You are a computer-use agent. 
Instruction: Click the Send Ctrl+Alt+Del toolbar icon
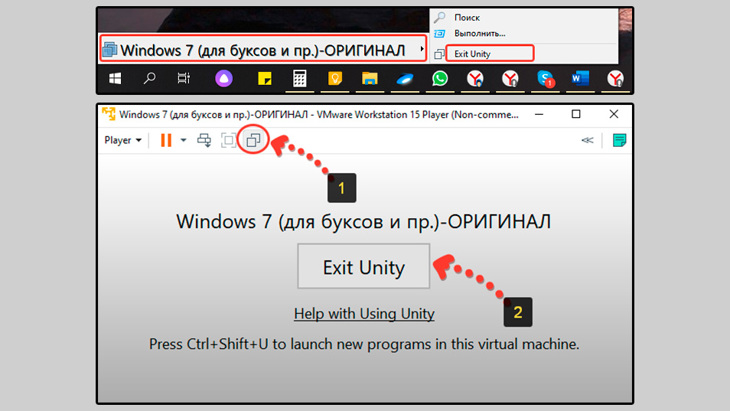204,140
